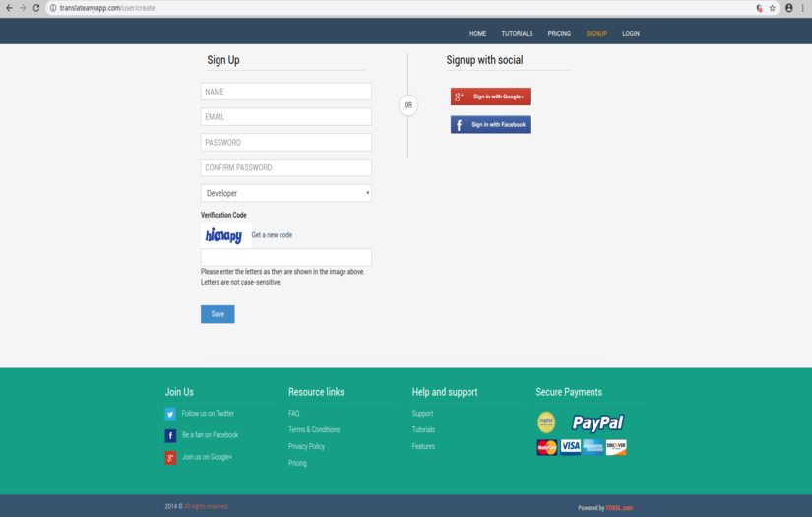Open Join us on Google+ link
This screenshot has height=517, width=812.
tap(207, 457)
